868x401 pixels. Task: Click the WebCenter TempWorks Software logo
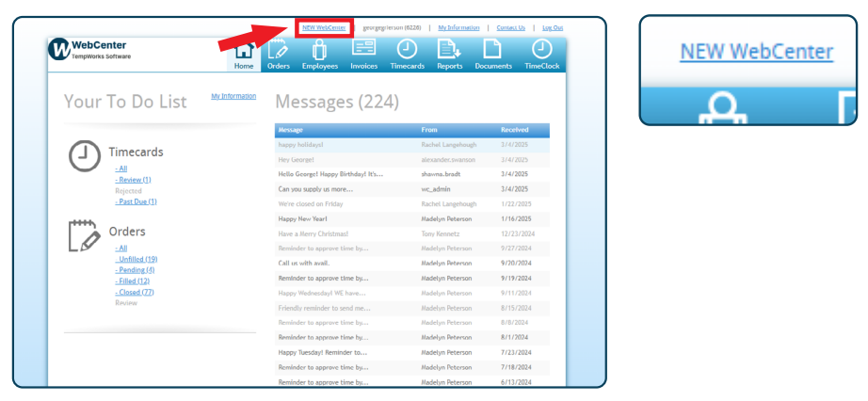tap(89, 49)
